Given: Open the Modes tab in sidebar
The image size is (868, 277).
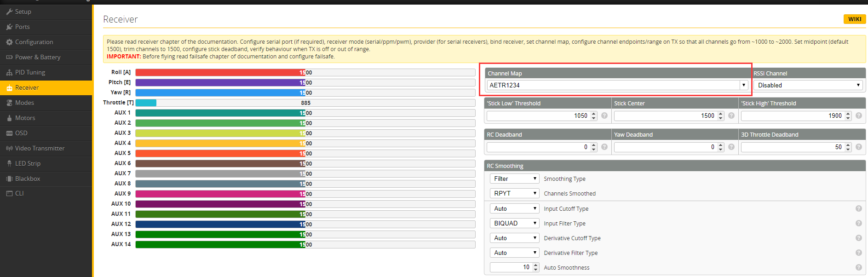Looking at the screenshot, I should 24,103.
